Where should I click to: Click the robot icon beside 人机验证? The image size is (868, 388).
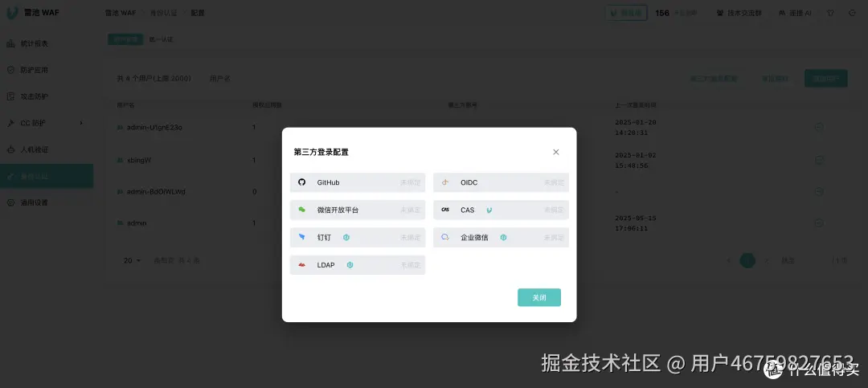[10, 149]
